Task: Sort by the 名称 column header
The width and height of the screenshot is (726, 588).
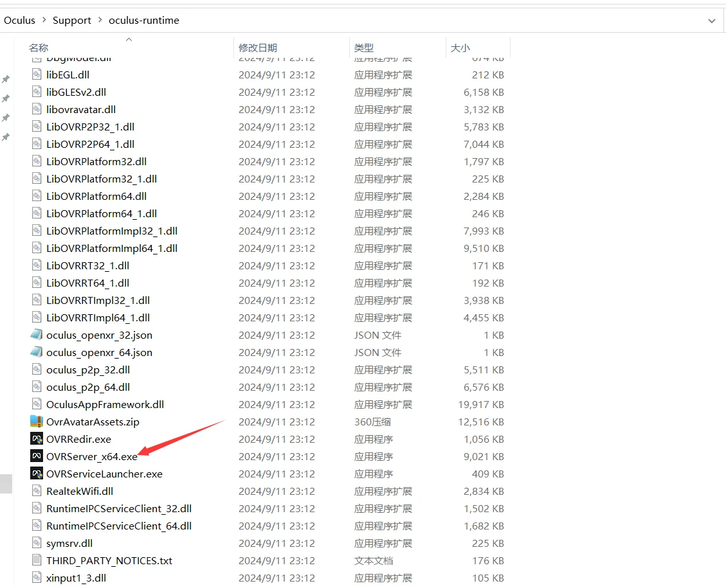Action: click(39, 48)
